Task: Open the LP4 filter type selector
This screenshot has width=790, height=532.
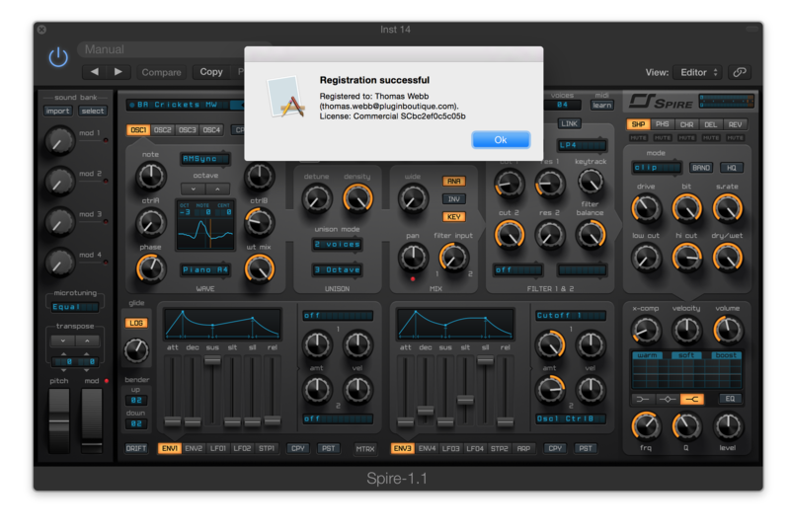Action: click(x=582, y=145)
